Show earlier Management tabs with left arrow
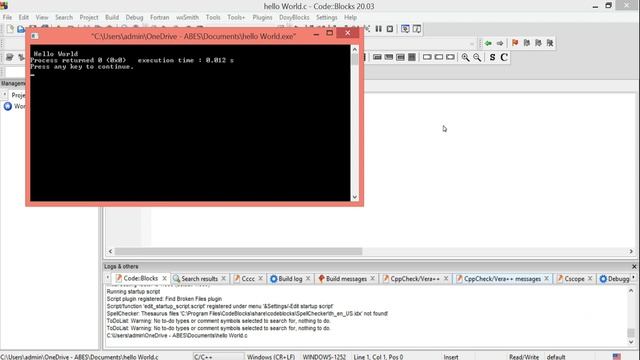Viewport: 640px width, 360px height. pyautogui.click(x=4, y=95)
